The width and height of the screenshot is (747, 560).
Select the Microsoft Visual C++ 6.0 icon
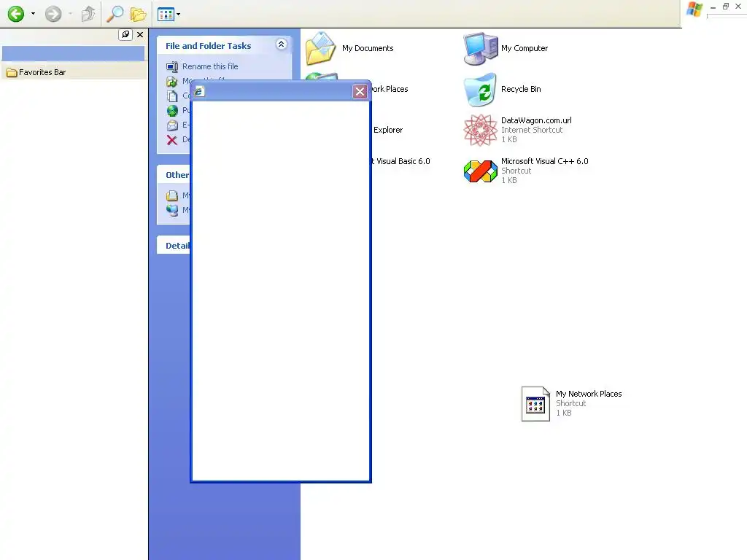pos(480,171)
